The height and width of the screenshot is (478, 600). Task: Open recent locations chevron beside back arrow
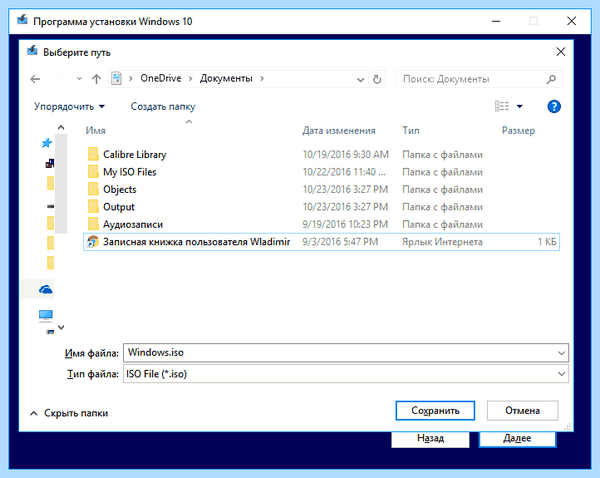79,79
